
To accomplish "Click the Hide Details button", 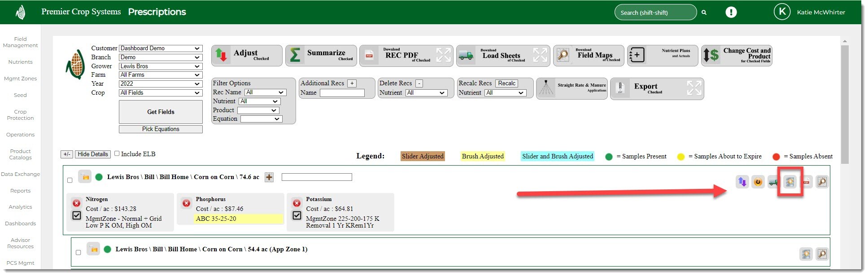I will [93, 154].
